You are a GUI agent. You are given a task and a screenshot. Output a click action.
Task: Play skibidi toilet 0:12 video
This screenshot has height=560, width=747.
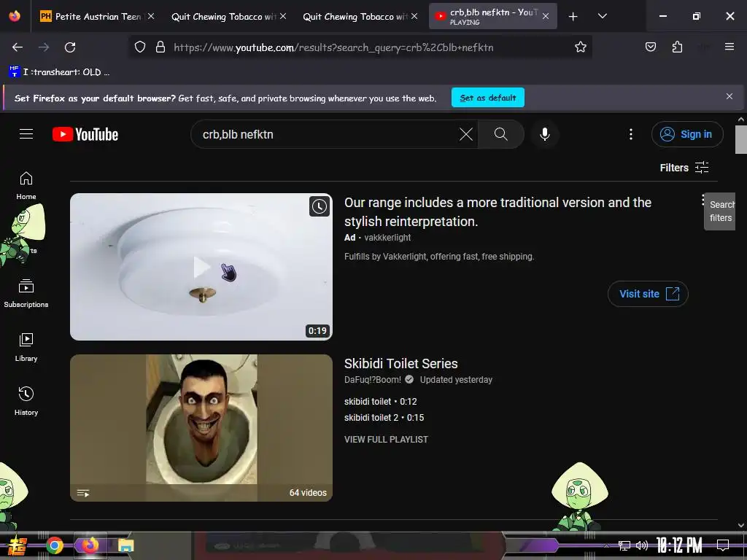point(381,402)
